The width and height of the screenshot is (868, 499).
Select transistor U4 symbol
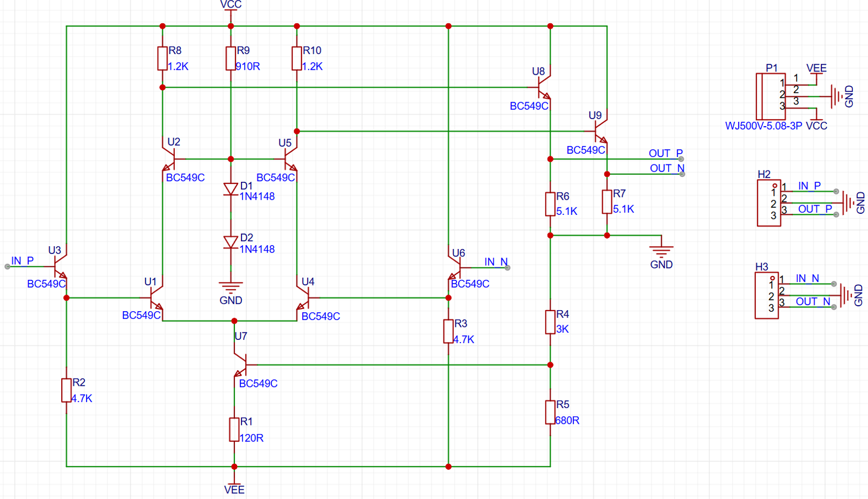point(303,298)
